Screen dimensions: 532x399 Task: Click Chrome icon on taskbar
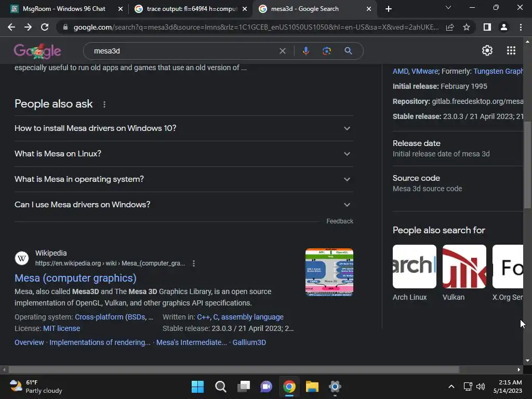[289, 387]
